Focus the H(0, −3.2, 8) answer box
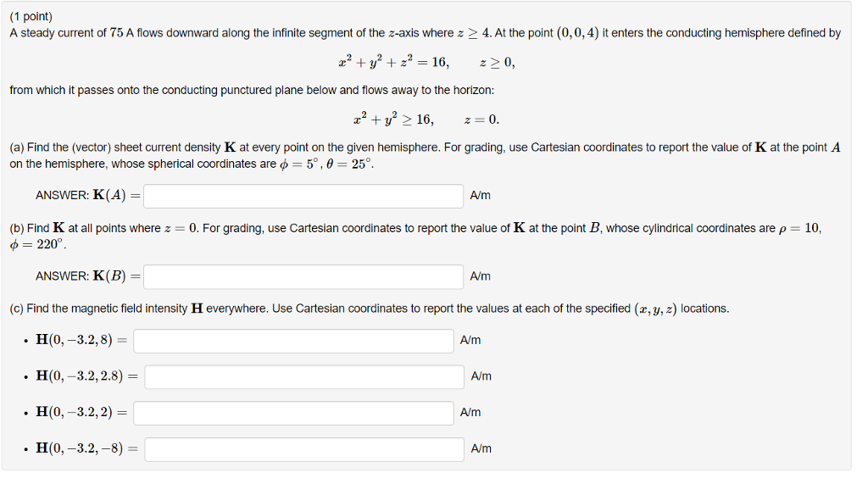Viewport: 868px width, 484px height. [293, 341]
